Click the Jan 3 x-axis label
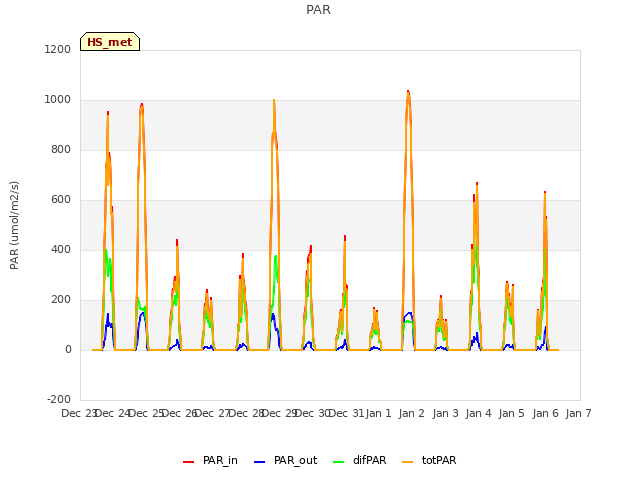Image resolution: width=640 pixels, height=480 pixels. point(445,413)
